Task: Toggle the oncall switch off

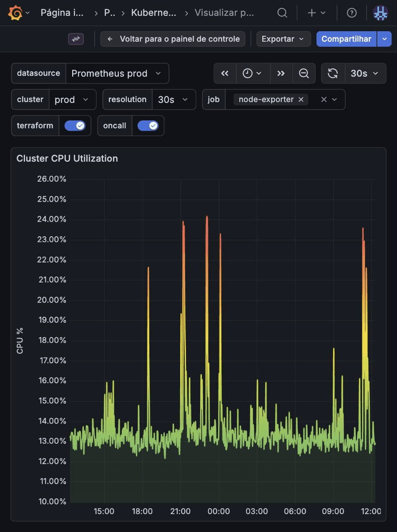Action: click(x=148, y=125)
